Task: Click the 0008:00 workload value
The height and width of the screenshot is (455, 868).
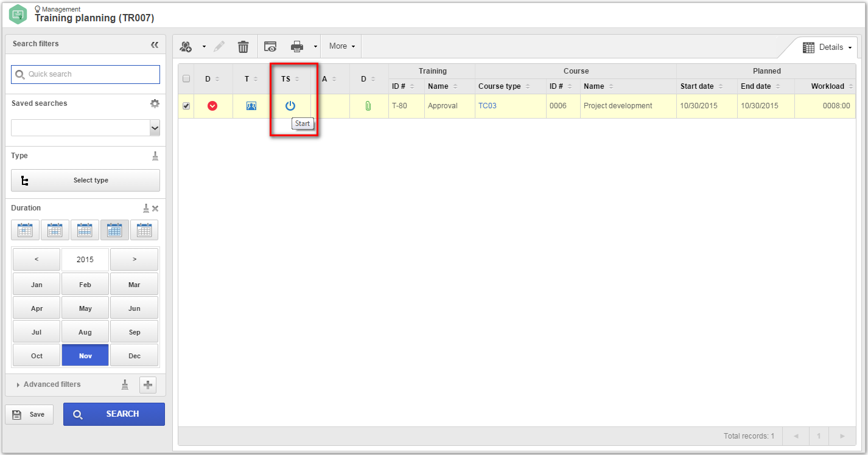Action: tap(837, 106)
